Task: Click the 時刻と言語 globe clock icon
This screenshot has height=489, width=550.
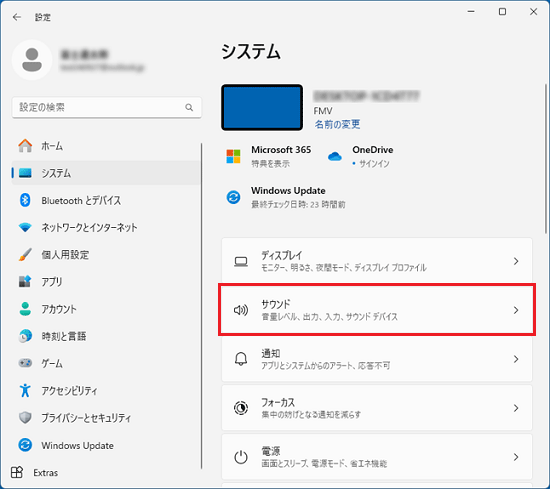Action: (25, 336)
